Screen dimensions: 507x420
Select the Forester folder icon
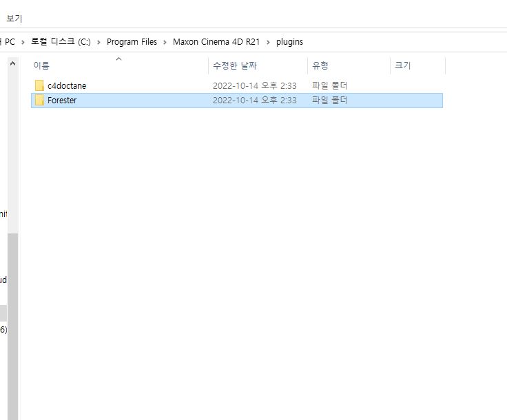(x=39, y=101)
